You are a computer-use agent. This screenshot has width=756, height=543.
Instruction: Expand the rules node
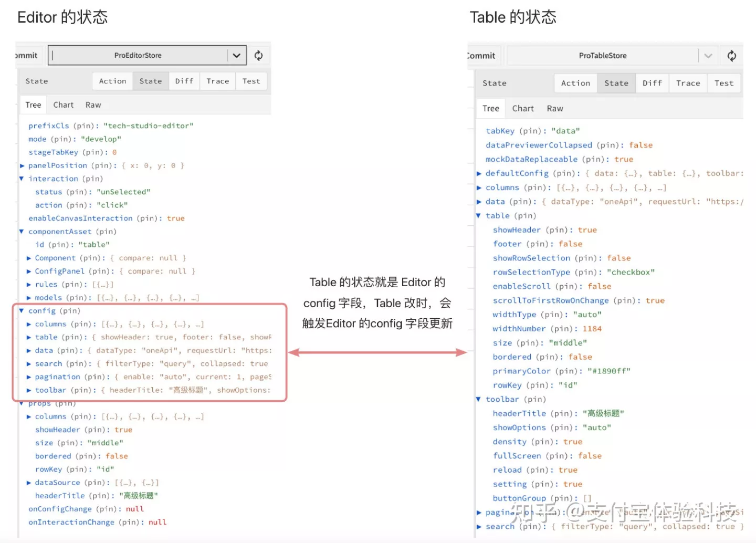tap(29, 284)
